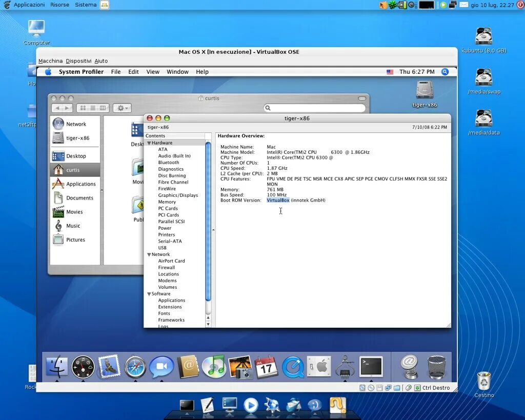Select Documents in Finder sidebar
525x420 pixels.
[x=75, y=198]
